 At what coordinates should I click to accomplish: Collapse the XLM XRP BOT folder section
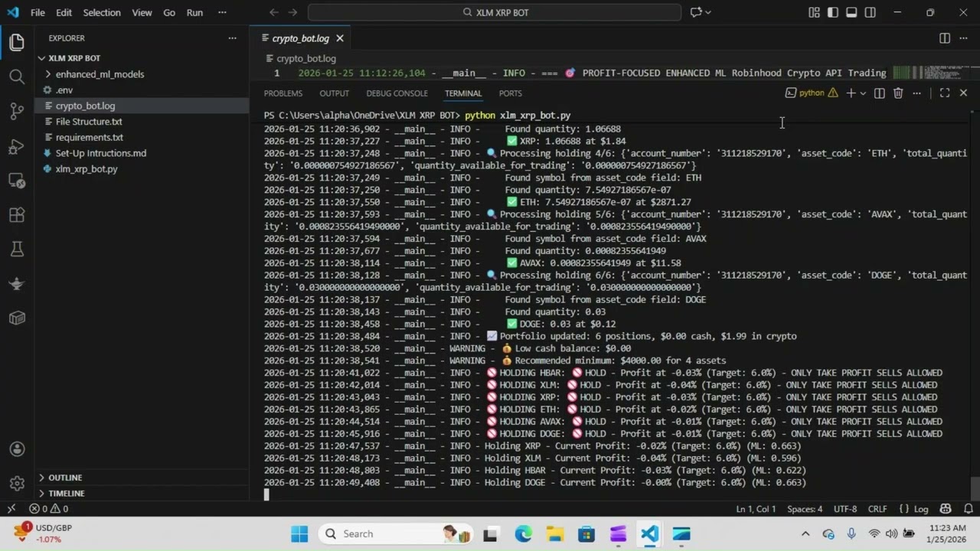142,58
